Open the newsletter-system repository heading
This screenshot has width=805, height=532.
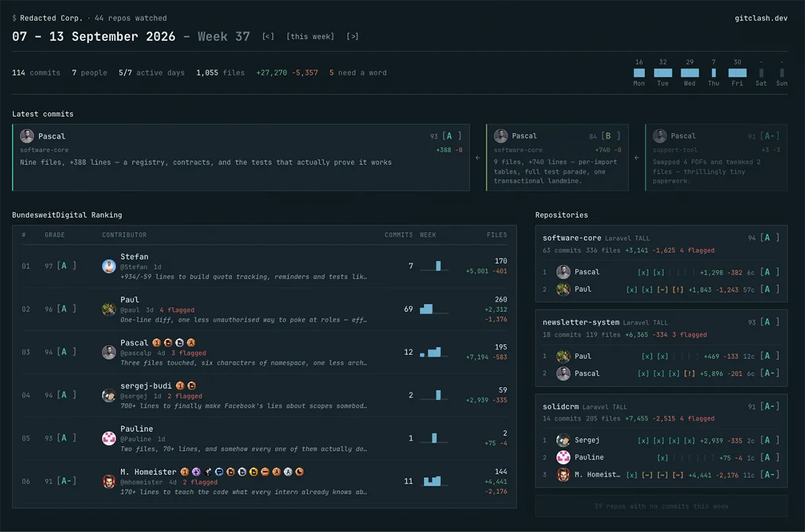[581, 323]
